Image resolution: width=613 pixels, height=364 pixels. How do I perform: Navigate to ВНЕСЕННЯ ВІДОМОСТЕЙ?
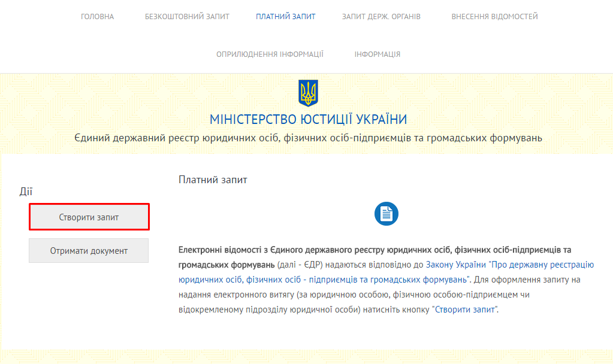[x=494, y=16]
